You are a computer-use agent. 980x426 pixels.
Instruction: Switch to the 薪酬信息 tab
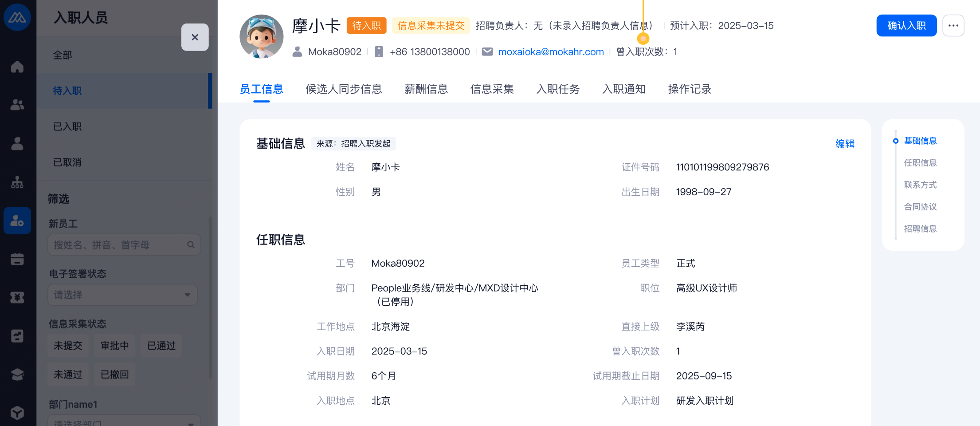point(426,89)
